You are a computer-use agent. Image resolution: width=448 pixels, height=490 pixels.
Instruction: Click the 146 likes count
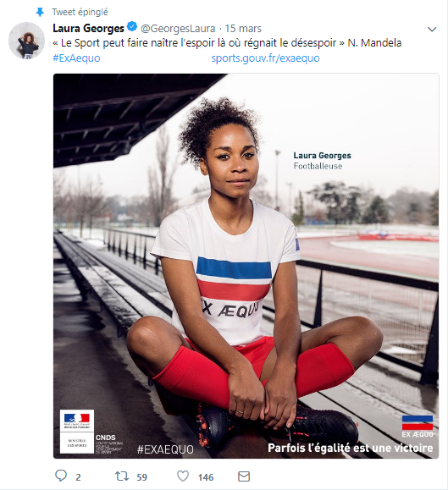pyautogui.click(x=206, y=477)
